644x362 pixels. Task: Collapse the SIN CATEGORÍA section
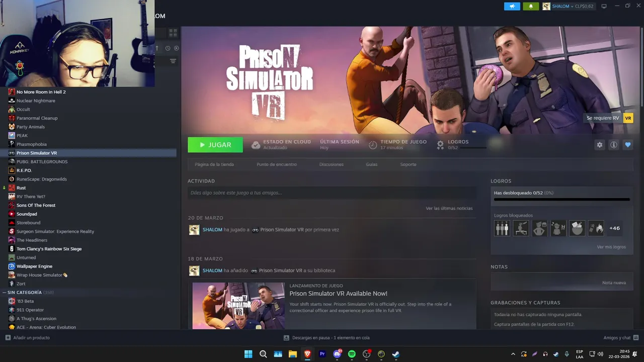(5, 293)
